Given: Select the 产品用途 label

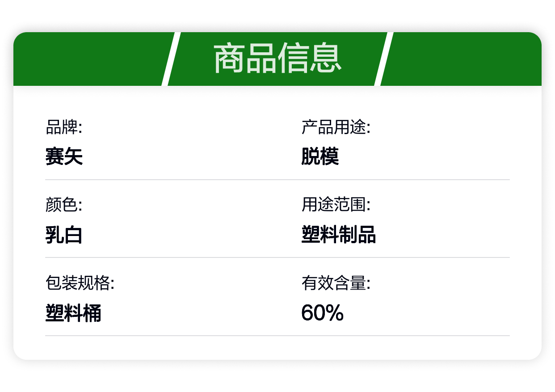Looking at the screenshot, I should coord(336,127).
